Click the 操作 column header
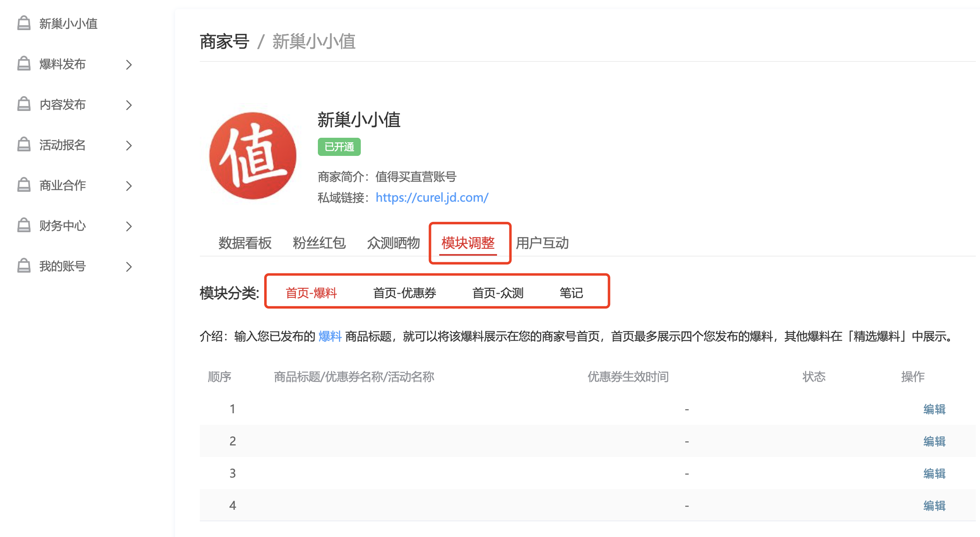The width and height of the screenshot is (980, 537). (x=913, y=377)
